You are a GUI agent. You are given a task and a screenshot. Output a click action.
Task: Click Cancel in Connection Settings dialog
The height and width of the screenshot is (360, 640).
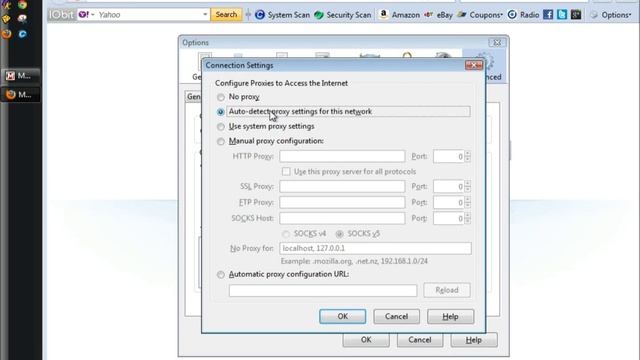pyautogui.click(x=396, y=316)
